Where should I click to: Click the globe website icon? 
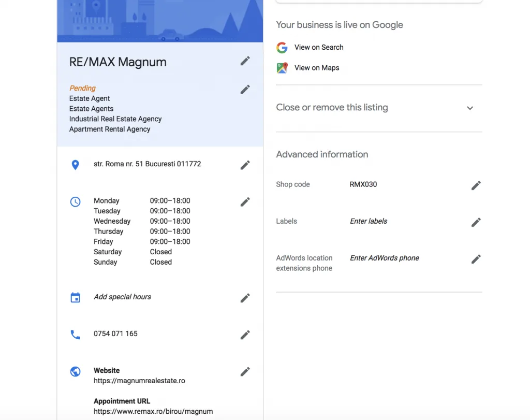pos(76,371)
